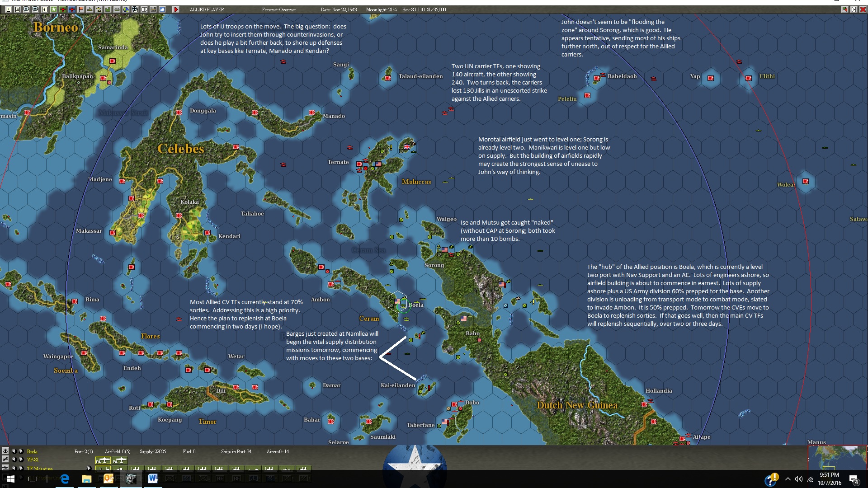The width and height of the screenshot is (868, 488).
Task: Click the plane icon beside VP-81
Action: (5, 459)
